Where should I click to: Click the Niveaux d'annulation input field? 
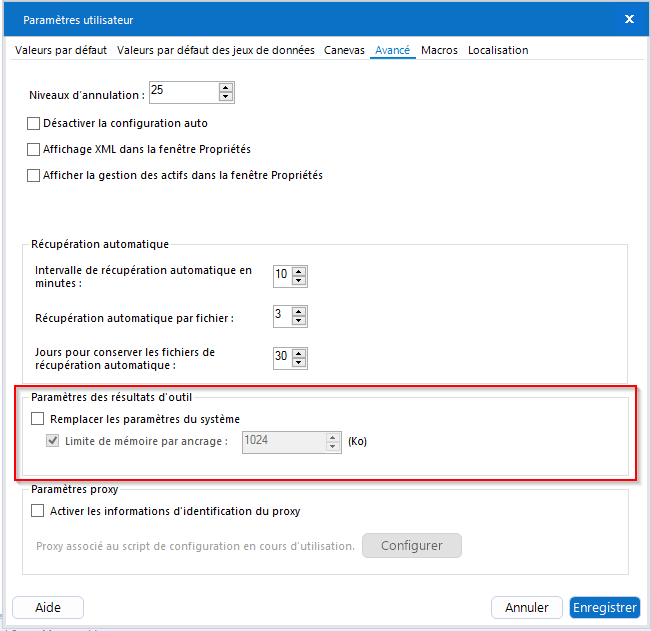pos(182,92)
